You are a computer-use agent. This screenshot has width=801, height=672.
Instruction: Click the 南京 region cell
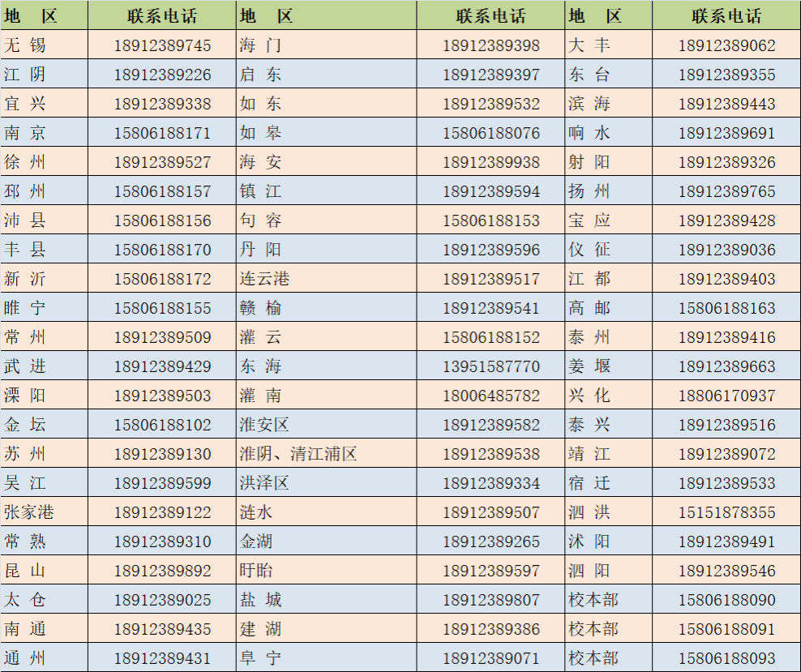(25, 133)
